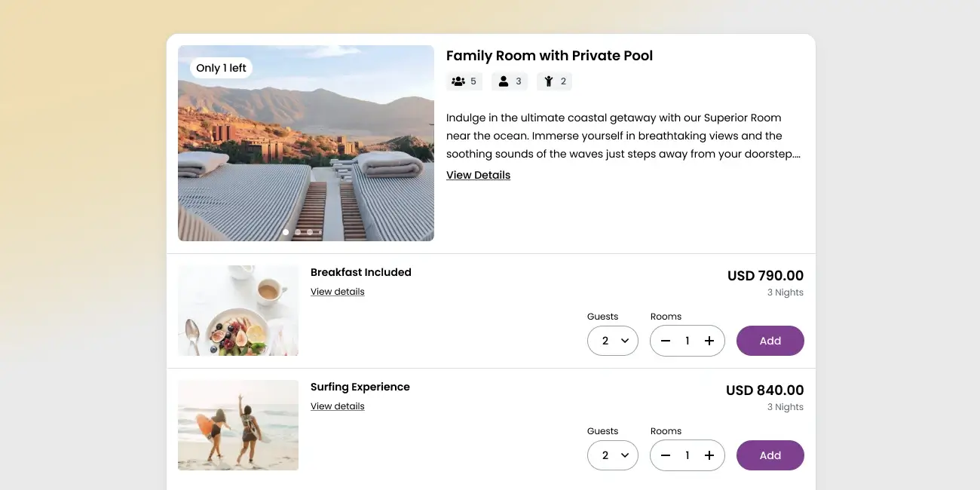Click the Breakfast Included thumbnail image

(238, 311)
